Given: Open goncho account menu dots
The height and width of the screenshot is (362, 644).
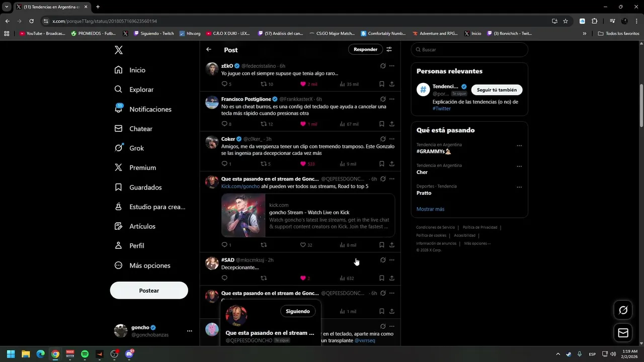Looking at the screenshot, I should tap(190, 331).
